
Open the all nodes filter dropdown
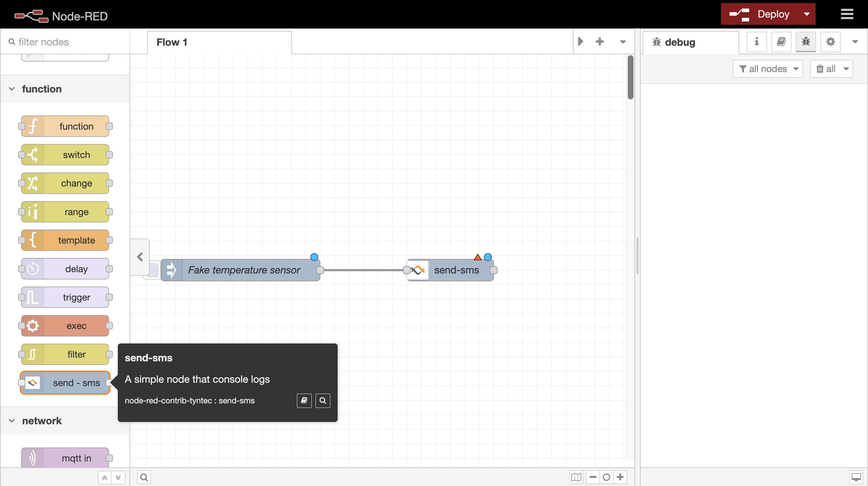768,69
